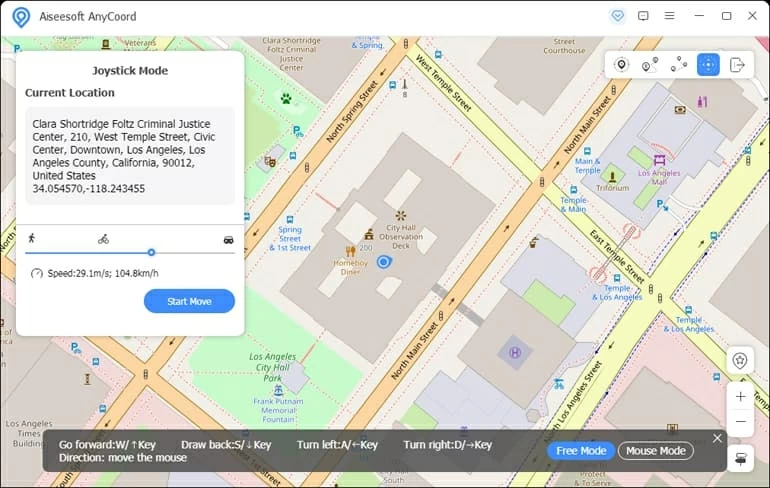Enable Mouse Mode direction control
The width and height of the screenshot is (770, 488).
tap(656, 451)
